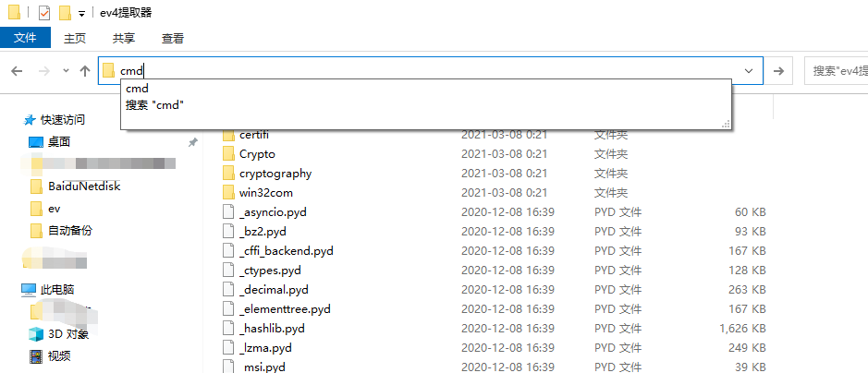Open 桌面 in the sidebar
This screenshot has width=868, height=373.
click(58, 142)
